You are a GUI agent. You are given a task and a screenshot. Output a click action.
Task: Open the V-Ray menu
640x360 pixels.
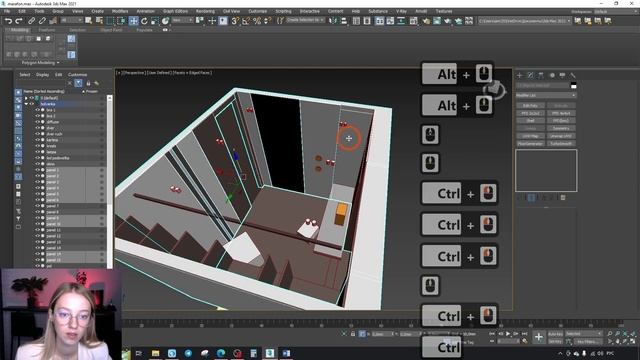click(401, 11)
